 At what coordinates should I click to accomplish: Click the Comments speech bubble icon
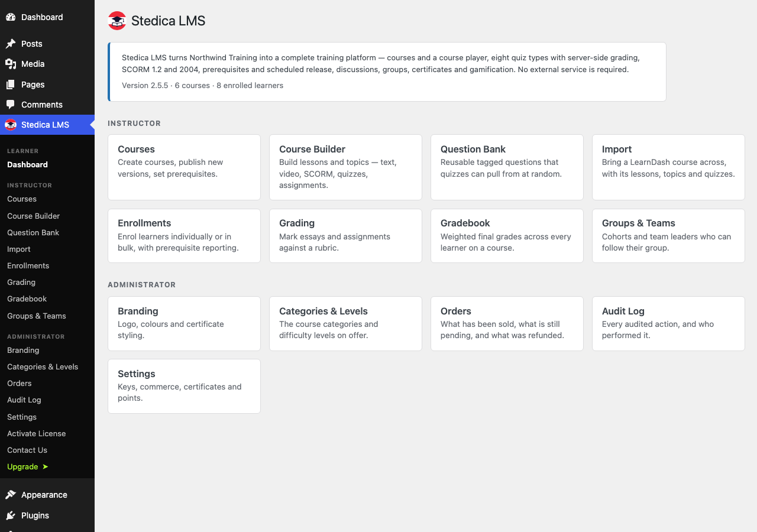click(x=11, y=105)
